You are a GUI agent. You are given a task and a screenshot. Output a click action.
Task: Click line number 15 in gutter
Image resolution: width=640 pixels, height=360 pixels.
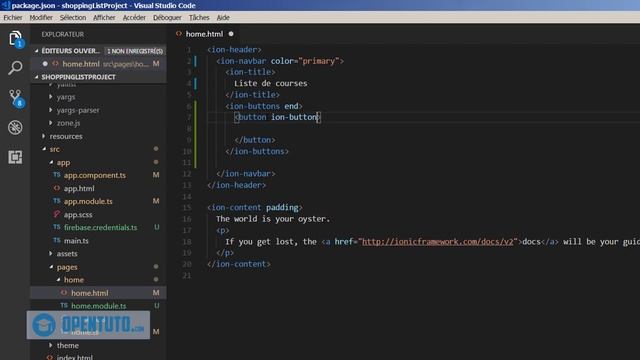pyautogui.click(x=187, y=207)
